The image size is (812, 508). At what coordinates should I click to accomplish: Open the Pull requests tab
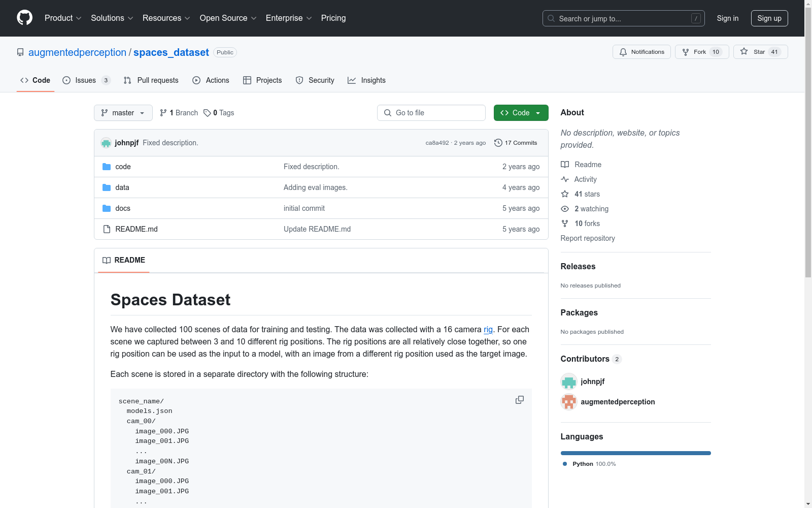tap(151, 80)
